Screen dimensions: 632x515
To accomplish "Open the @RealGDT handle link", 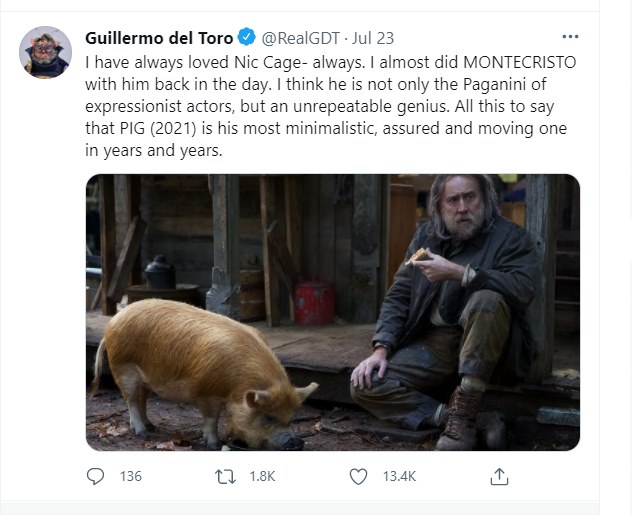I will 300,38.
